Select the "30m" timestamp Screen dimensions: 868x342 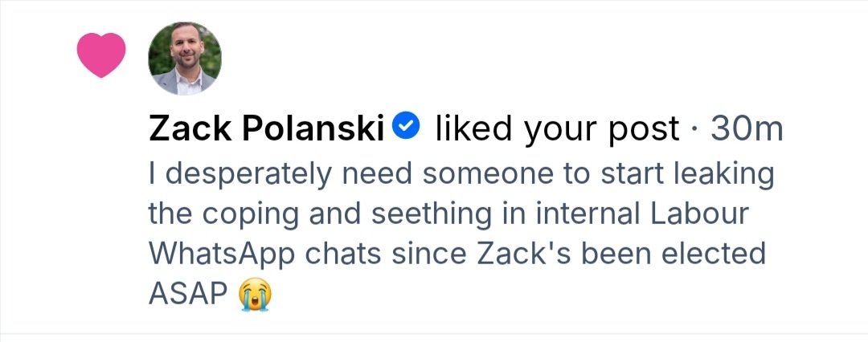click(745, 128)
